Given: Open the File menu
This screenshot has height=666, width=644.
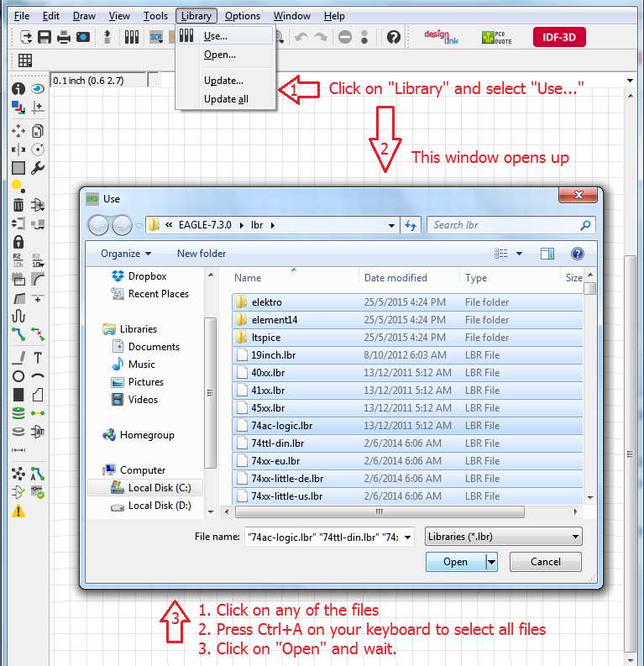Looking at the screenshot, I should [x=22, y=16].
